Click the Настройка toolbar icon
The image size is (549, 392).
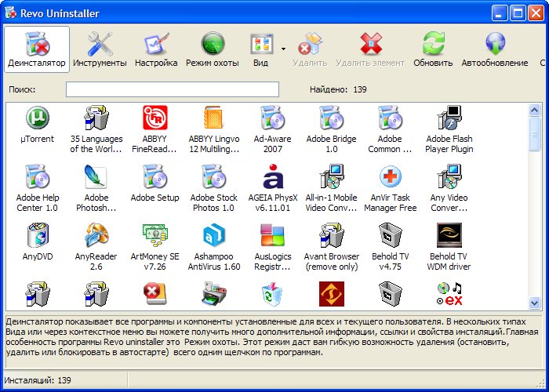[x=155, y=49]
